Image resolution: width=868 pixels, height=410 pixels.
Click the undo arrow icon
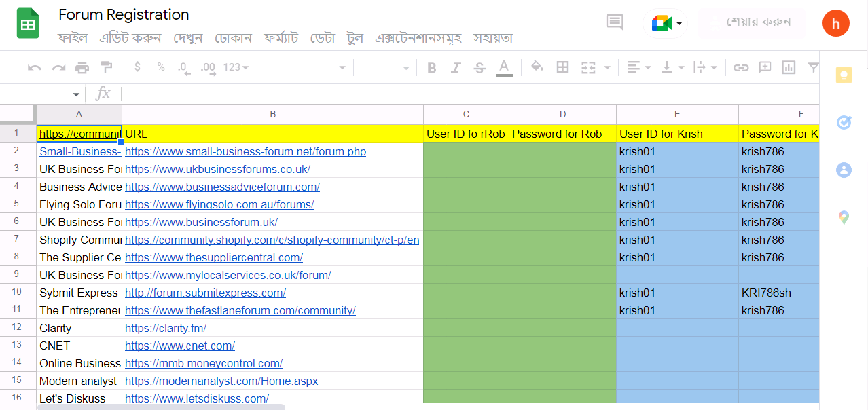[34, 67]
